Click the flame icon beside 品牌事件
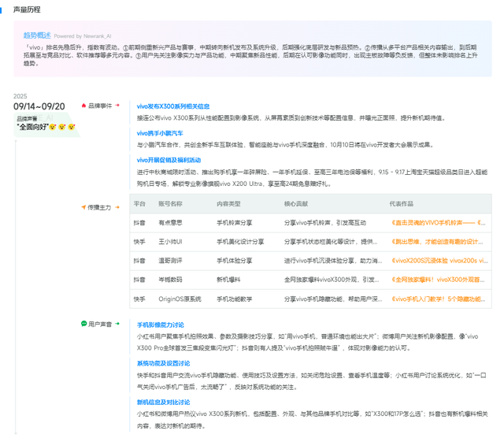The width and height of the screenshot is (504, 438). pos(84,106)
